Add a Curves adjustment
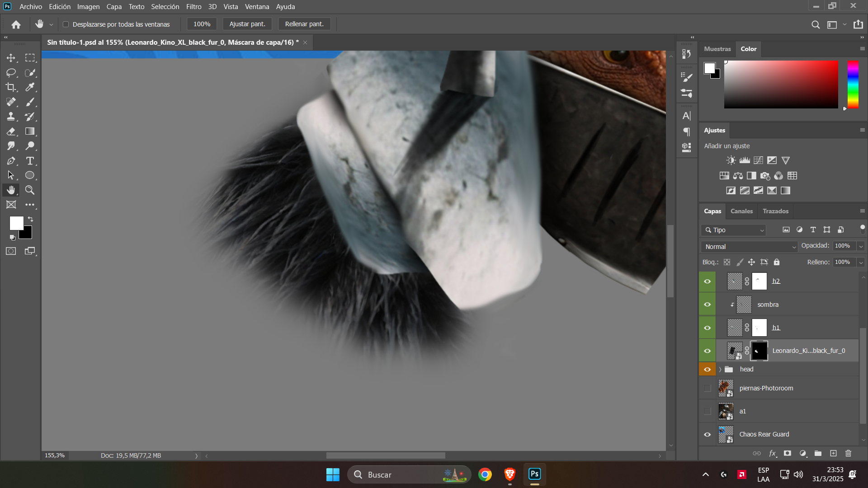Screen dimensions: 868x488 pyautogui.click(x=758, y=160)
